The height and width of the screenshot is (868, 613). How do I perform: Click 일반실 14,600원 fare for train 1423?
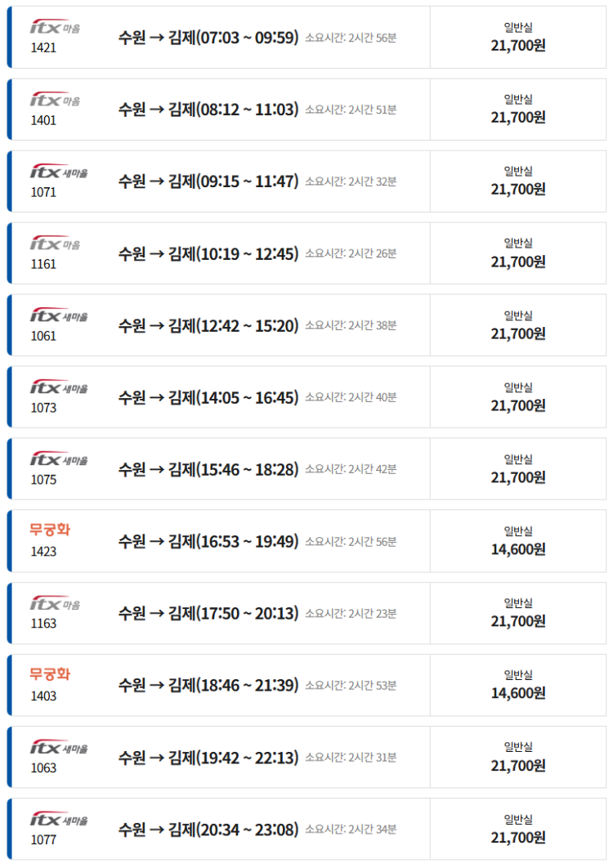click(518, 541)
